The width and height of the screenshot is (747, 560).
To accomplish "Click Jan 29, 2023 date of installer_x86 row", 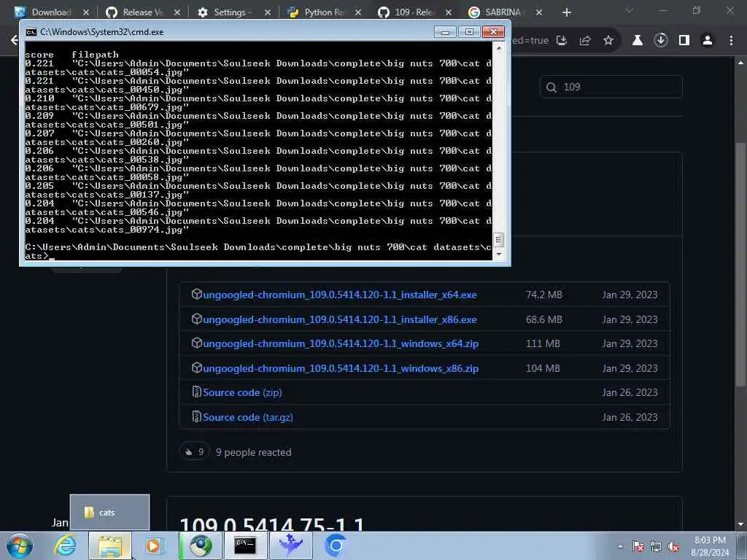I will pos(630,319).
